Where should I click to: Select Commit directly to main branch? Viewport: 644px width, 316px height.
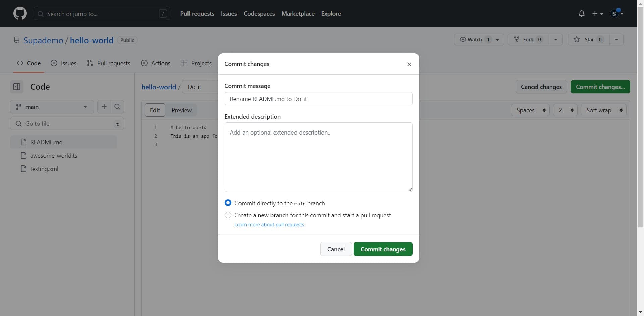[x=228, y=203]
